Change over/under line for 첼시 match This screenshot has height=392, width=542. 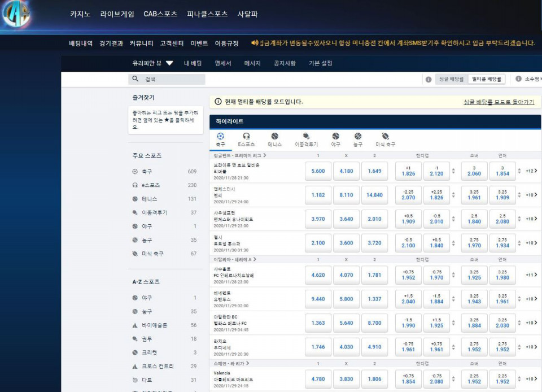point(519,243)
